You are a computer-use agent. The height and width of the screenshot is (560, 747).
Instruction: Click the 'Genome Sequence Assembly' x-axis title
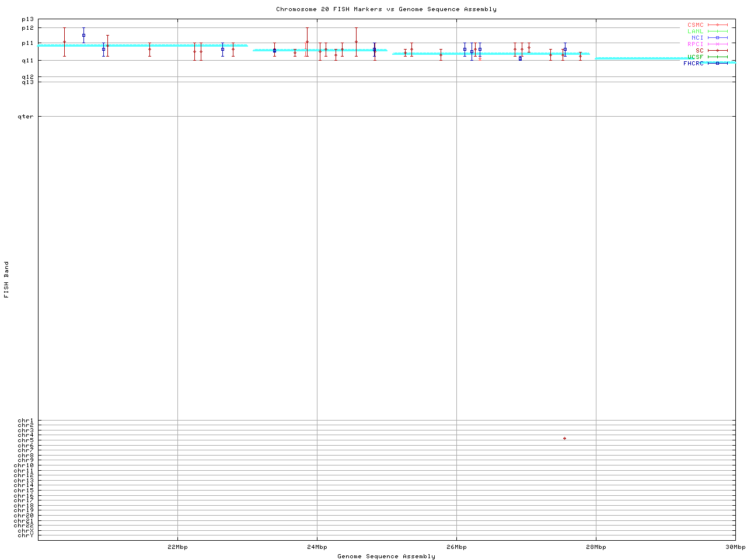[x=386, y=556]
